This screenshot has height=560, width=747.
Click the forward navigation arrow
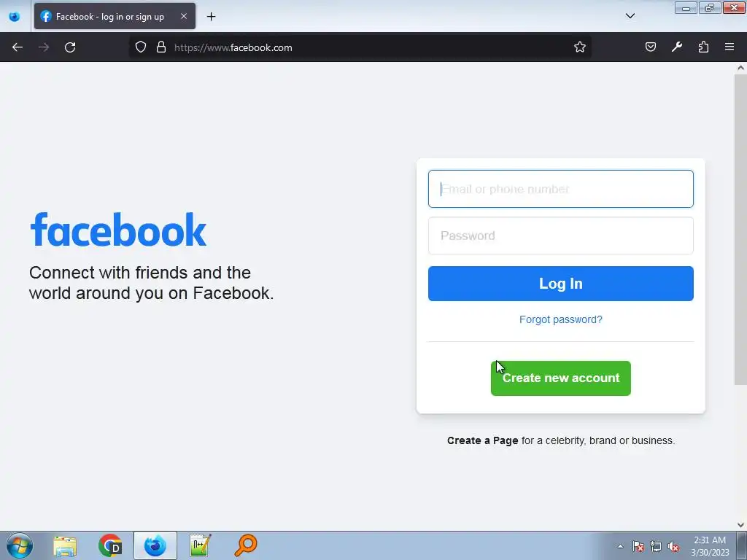click(x=44, y=47)
